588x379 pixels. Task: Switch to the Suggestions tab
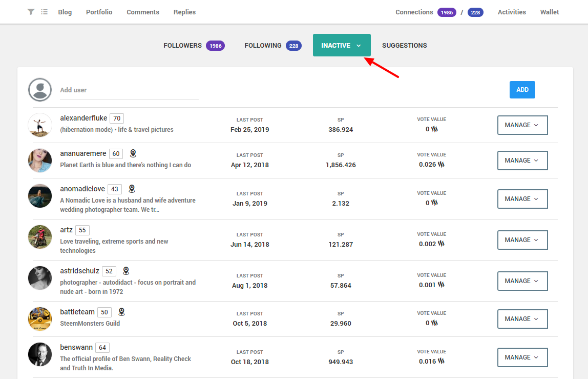(x=404, y=45)
